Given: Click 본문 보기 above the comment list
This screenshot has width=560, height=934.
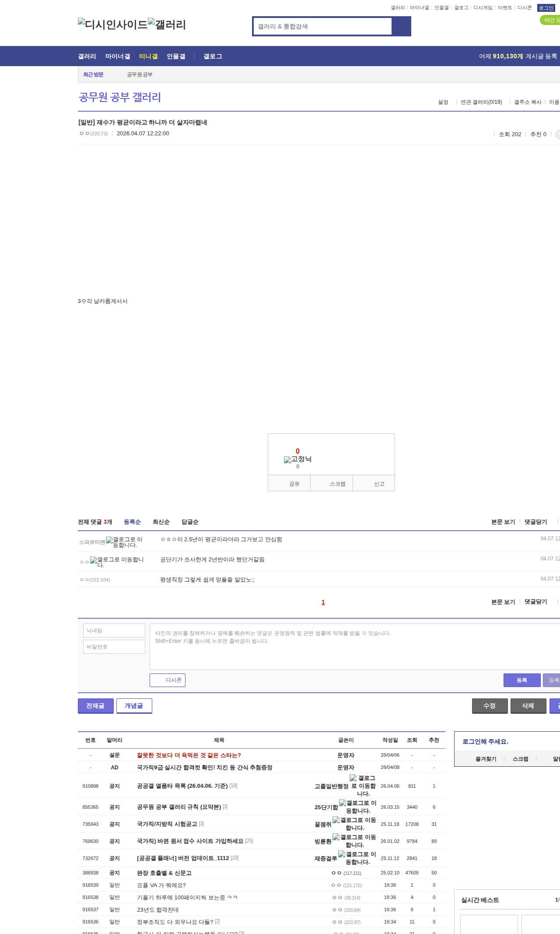Looking at the screenshot, I should pyautogui.click(x=503, y=522).
